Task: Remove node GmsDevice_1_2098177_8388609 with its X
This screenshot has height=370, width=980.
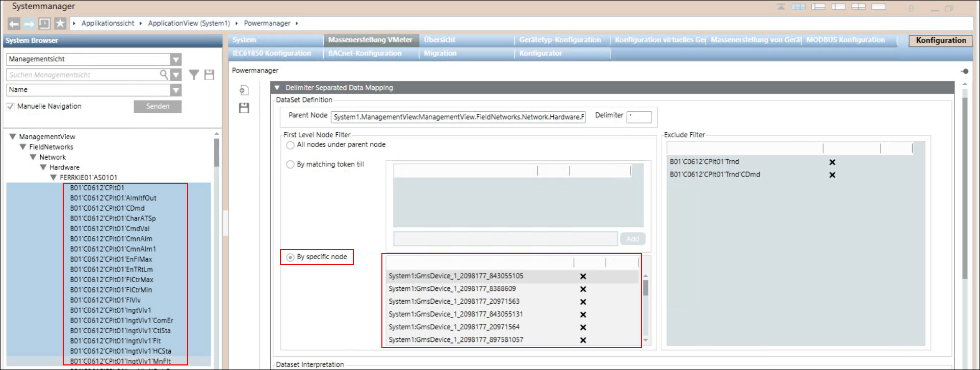Action: coord(583,289)
